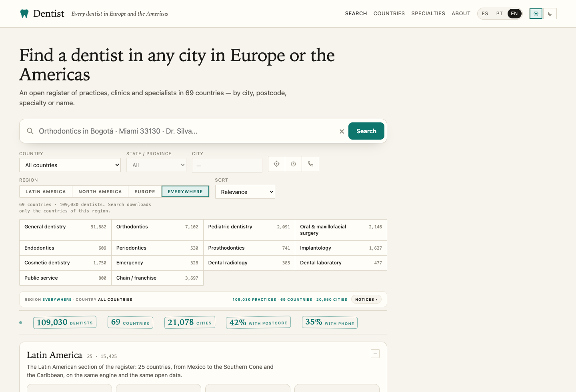This screenshot has width=576, height=392.
Task: Click the "109,030 dentists" stat chip
Action: pyautogui.click(x=65, y=322)
